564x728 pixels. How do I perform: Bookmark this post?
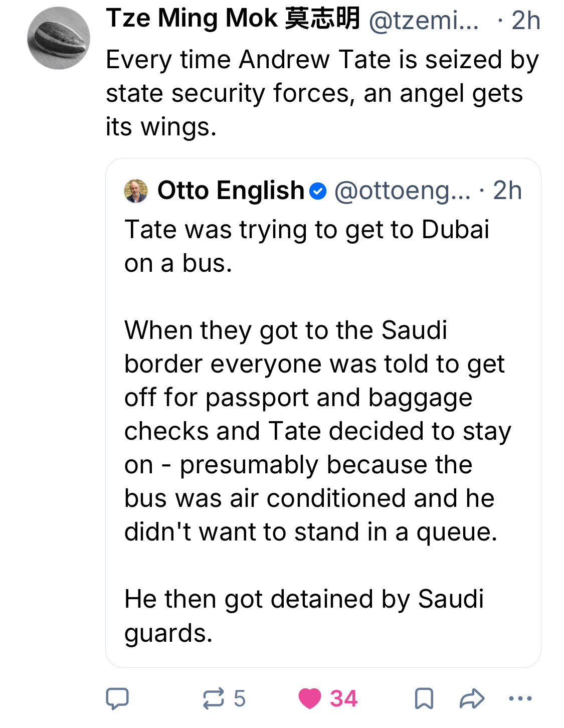click(424, 698)
